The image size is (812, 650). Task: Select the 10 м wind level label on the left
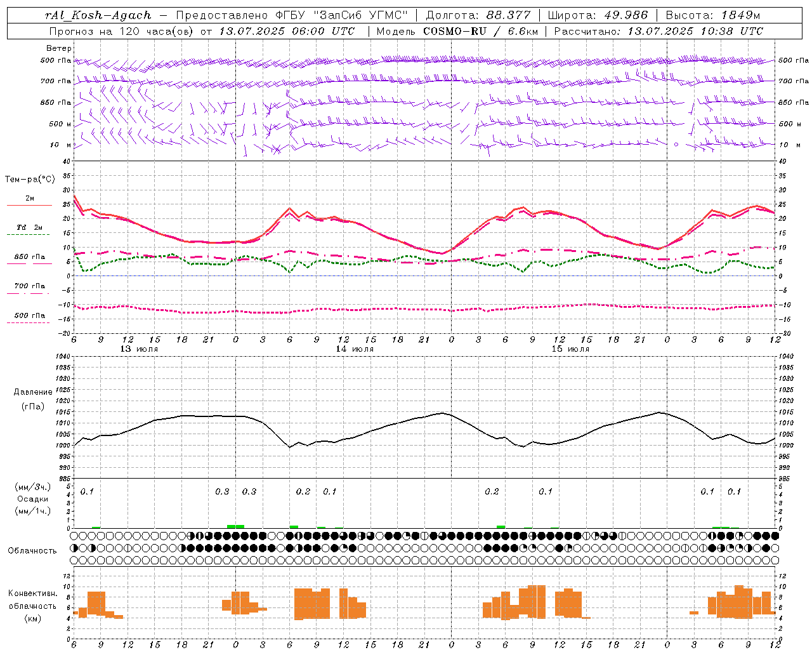tap(60, 145)
